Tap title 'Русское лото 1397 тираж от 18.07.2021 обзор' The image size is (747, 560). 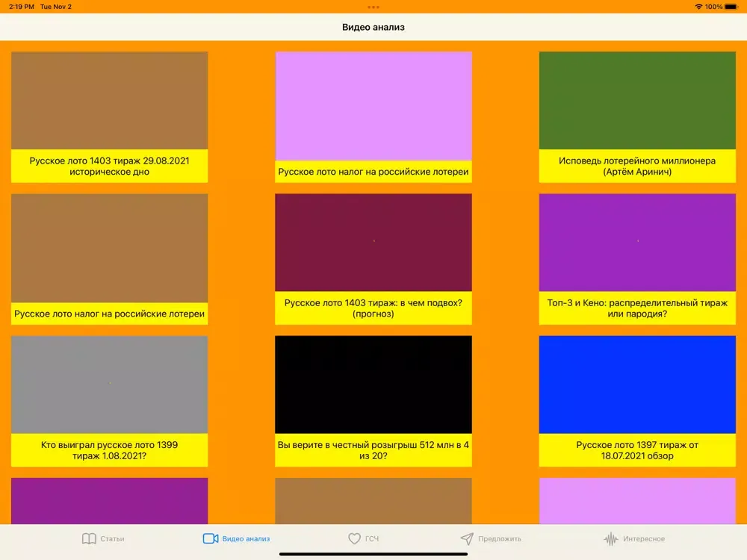point(637,450)
